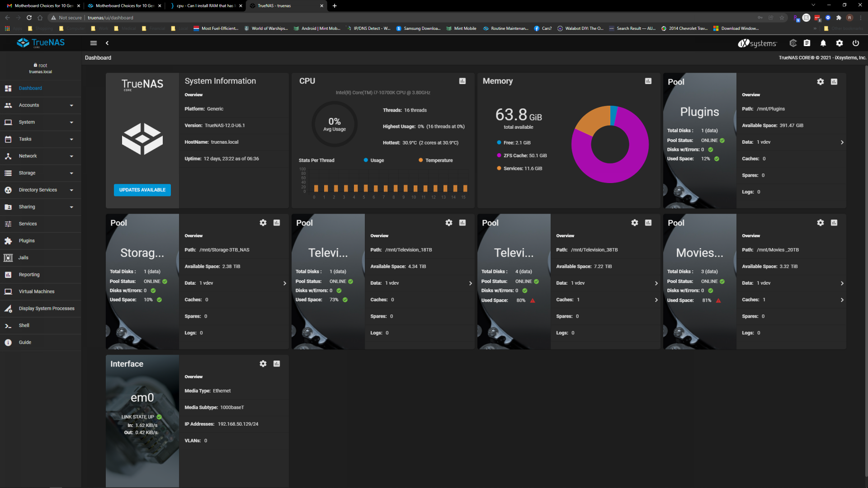The height and width of the screenshot is (488, 868).
Task: Open Storage-3TB_NAS pool reports icon
Action: [277, 223]
